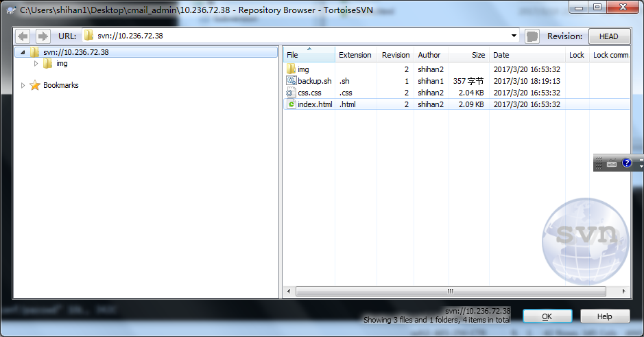The image size is (644, 337).
Task: Click the HEAD revision button
Action: pyautogui.click(x=609, y=36)
